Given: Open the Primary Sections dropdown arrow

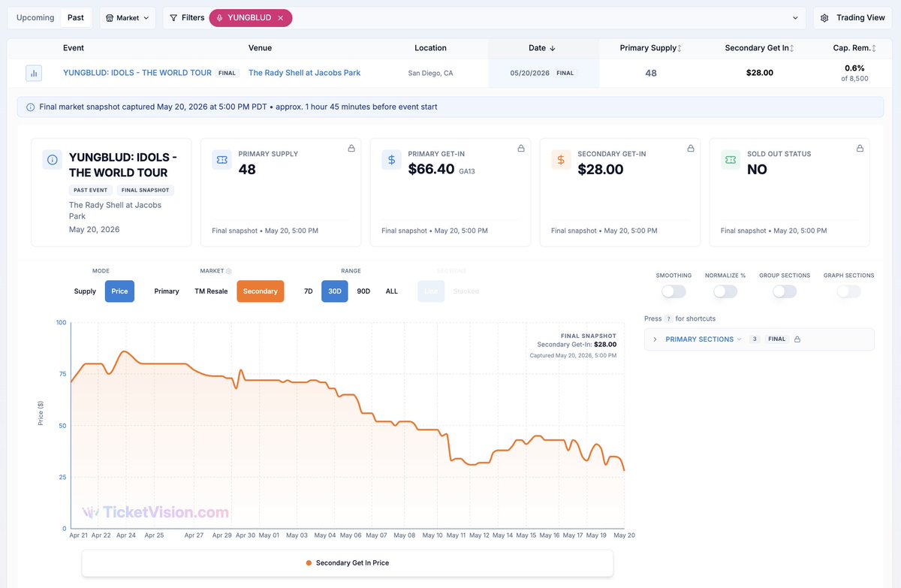Looking at the screenshot, I should [739, 339].
